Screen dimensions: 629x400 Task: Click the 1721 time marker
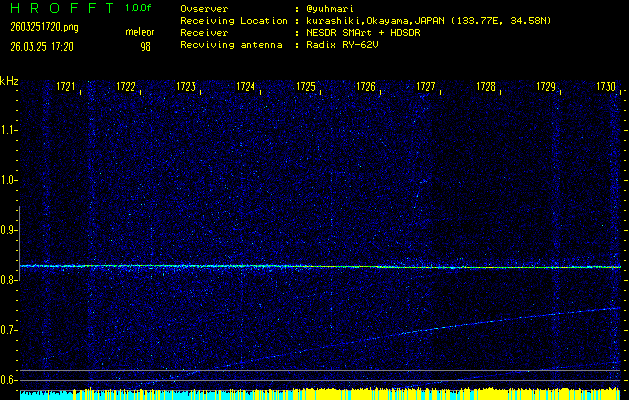click(x=66, y=88)
